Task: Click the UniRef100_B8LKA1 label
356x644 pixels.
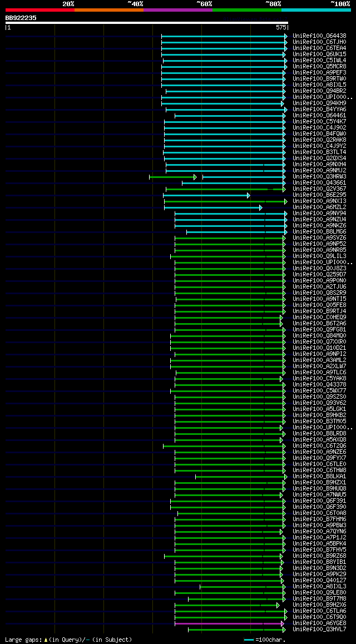Action: coord(319,477)
